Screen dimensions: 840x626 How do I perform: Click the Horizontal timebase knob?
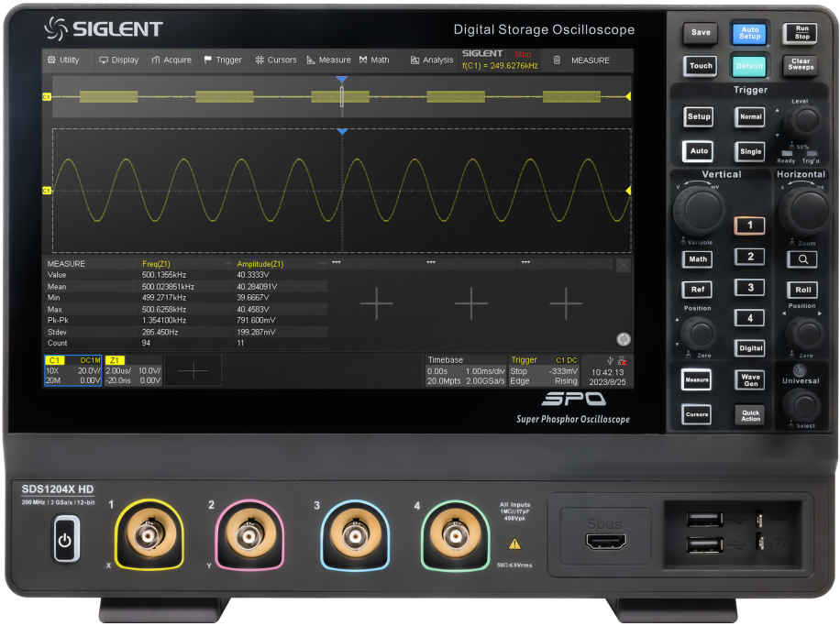(803, 209)
